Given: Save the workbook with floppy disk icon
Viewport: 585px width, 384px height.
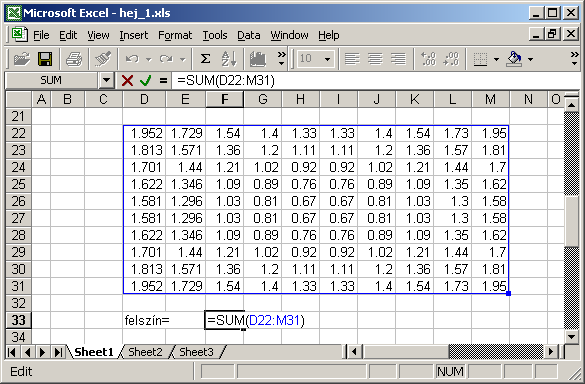Looking at the screenshot, I should tap(45, 59).
